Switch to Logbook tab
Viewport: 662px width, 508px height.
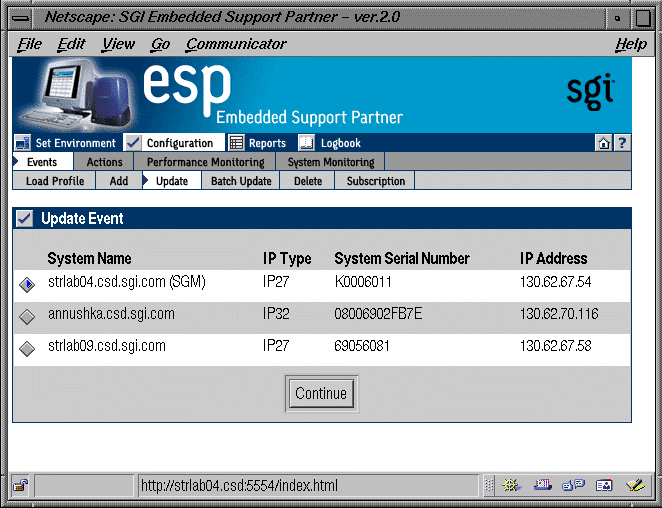coord(330,143)
